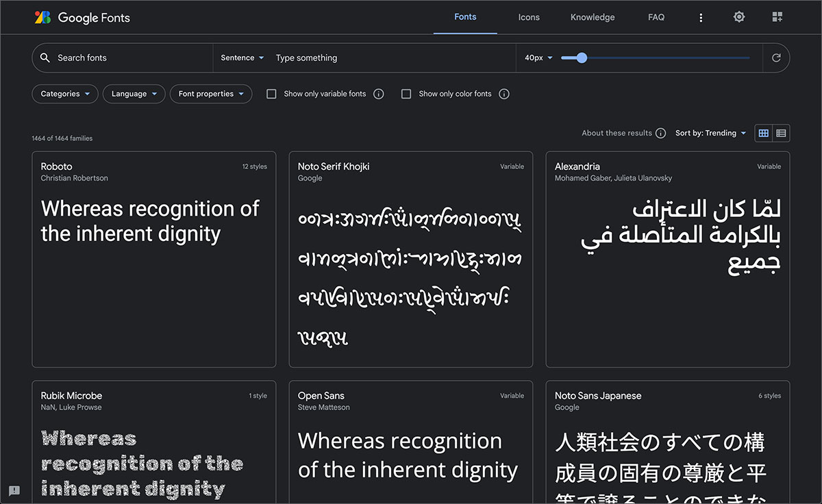Open the three-dot overflow menu
The image size is (822, 504).
(701, 16)
